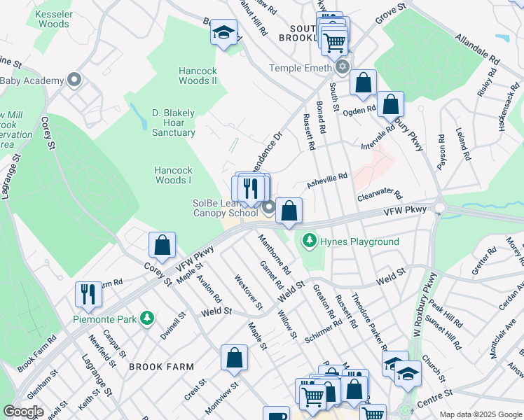Select the Willow St street label
Image resolution: width=524 pixels, height=420 pixels.
[x=287, y=324]
